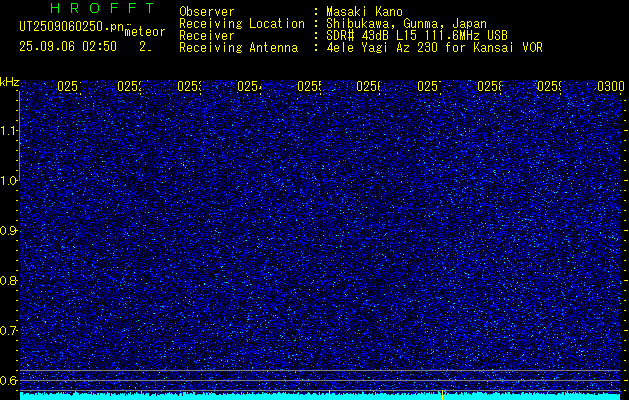Select the 0.9 kHz frequency label
629x400 pixels.
click(x=9, y=231)
